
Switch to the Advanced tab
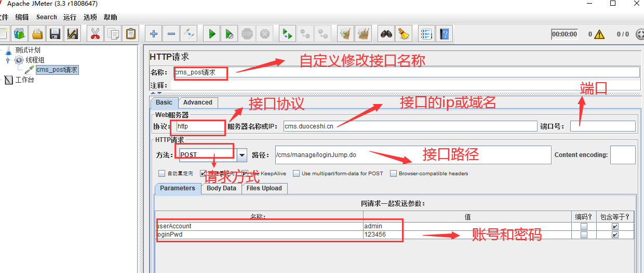click(198, 102)
